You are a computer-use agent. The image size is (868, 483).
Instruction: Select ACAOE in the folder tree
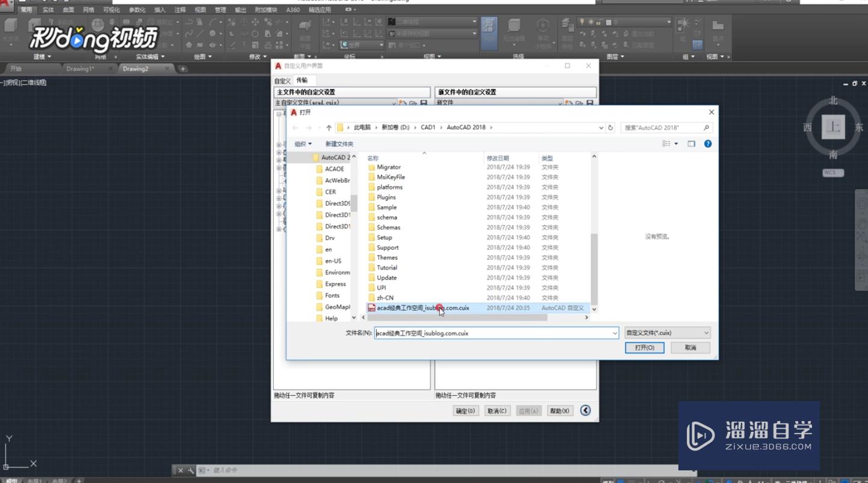point(335,169)
